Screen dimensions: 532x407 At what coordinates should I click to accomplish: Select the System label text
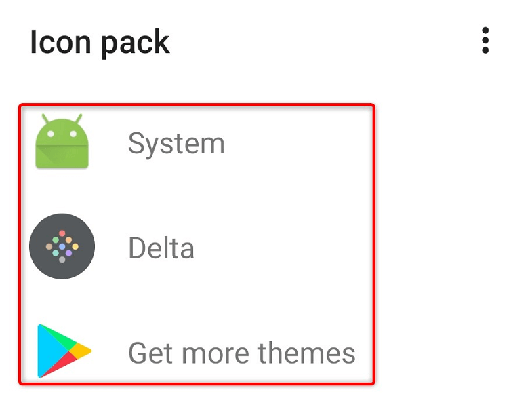click(x=176, y=144)
